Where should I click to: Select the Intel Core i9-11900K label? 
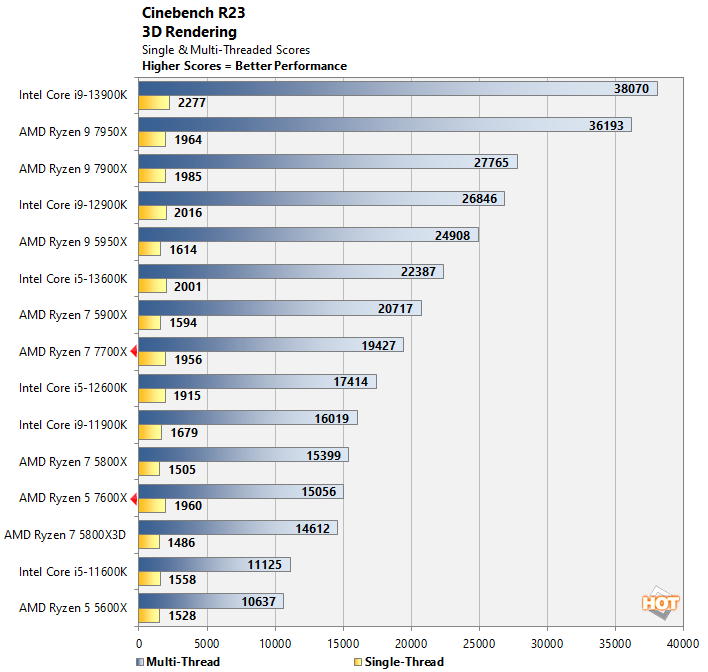[x=73, y=425]
